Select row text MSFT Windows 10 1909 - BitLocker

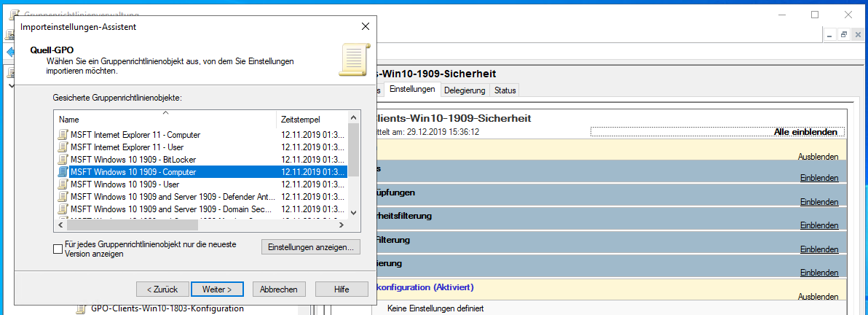133,159
